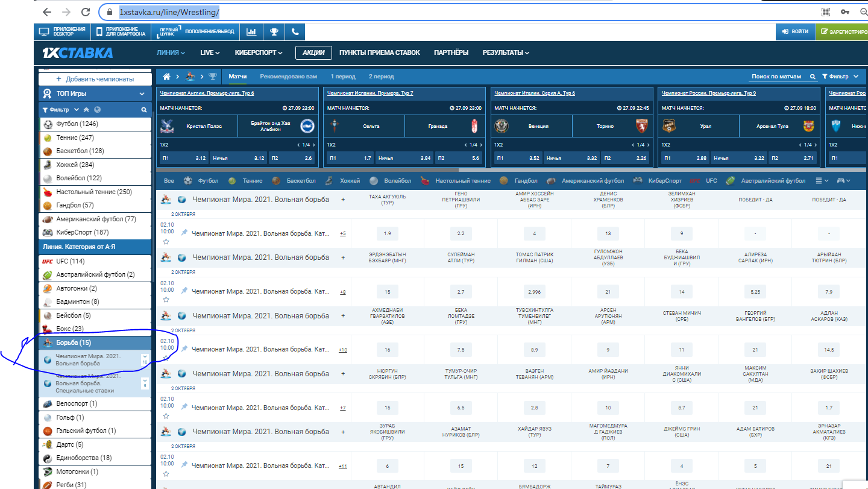This screenshot has width=868, height=489.
Task: Select the Настольный теннис paddle icon in strip
Action: tap(426, 180)
